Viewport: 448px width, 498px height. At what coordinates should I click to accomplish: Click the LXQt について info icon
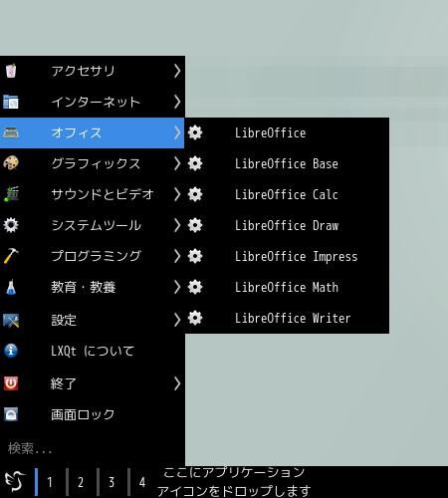[11, 351]
